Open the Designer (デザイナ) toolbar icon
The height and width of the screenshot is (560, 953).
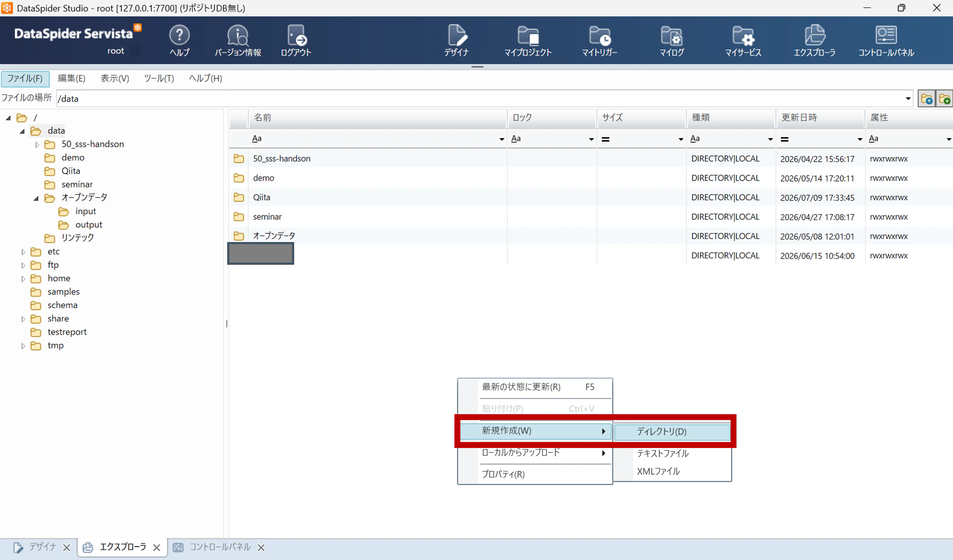click(x=456, y=40)
